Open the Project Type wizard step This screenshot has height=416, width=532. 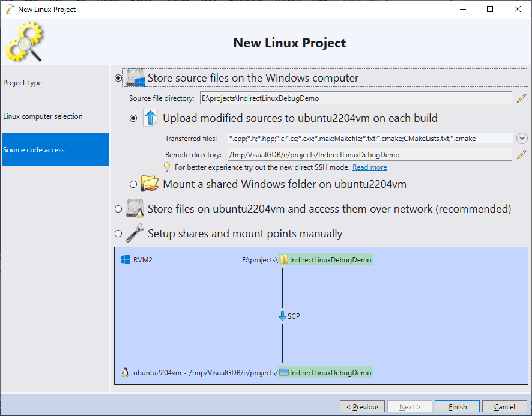[55, 83]
